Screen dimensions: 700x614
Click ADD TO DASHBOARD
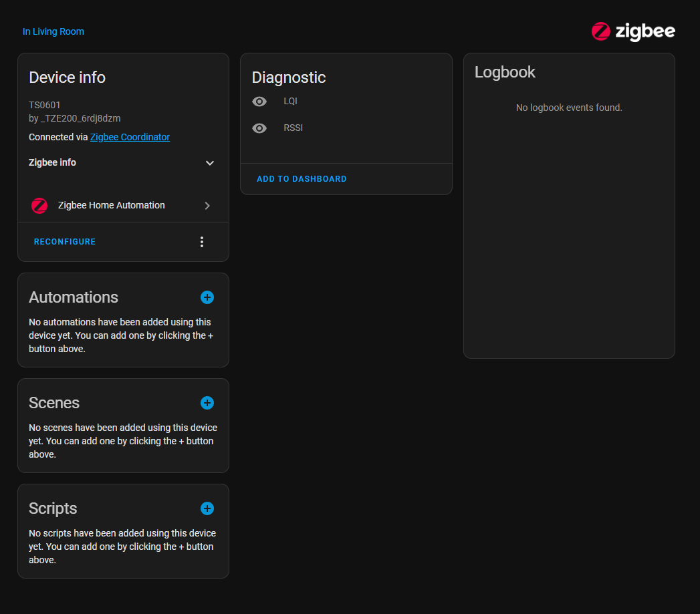pyautogui.click(x=302, y=179)
